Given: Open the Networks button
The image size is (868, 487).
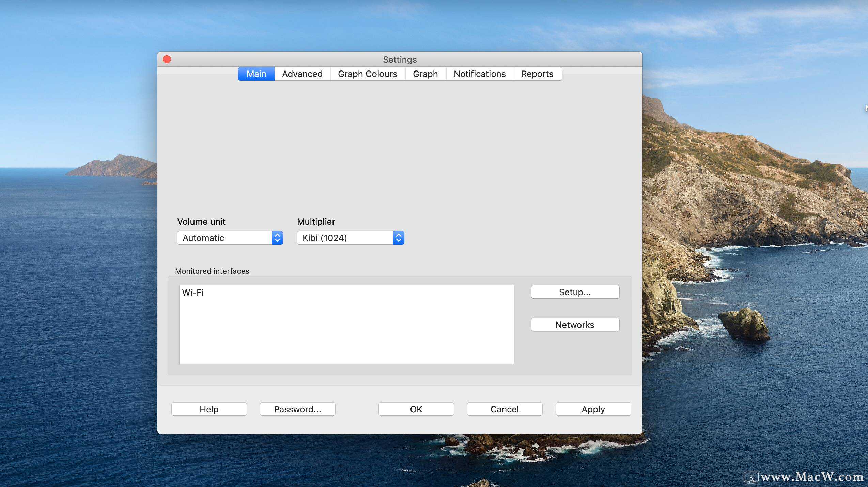Looking at the screenshot, I should (x=575, y=325).
